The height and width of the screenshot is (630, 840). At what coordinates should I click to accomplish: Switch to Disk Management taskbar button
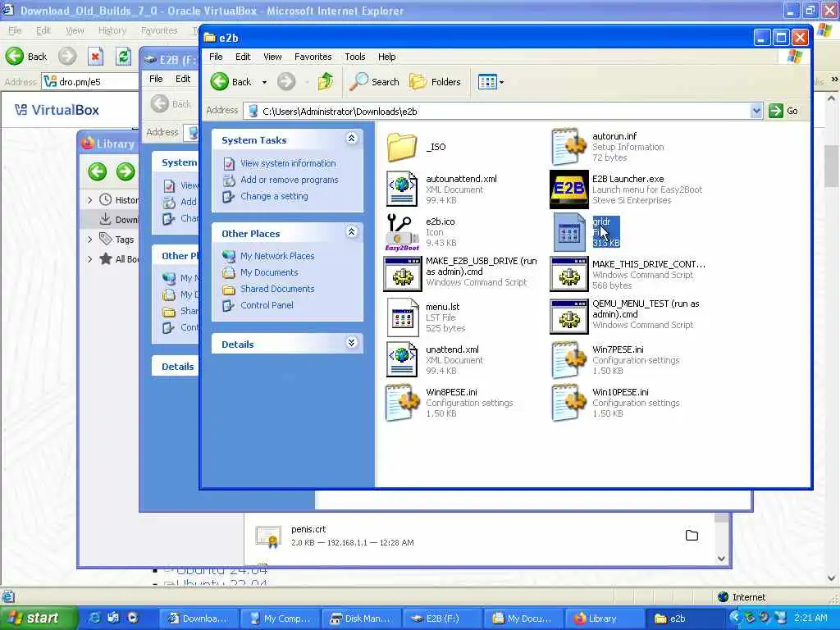point(361,619)
